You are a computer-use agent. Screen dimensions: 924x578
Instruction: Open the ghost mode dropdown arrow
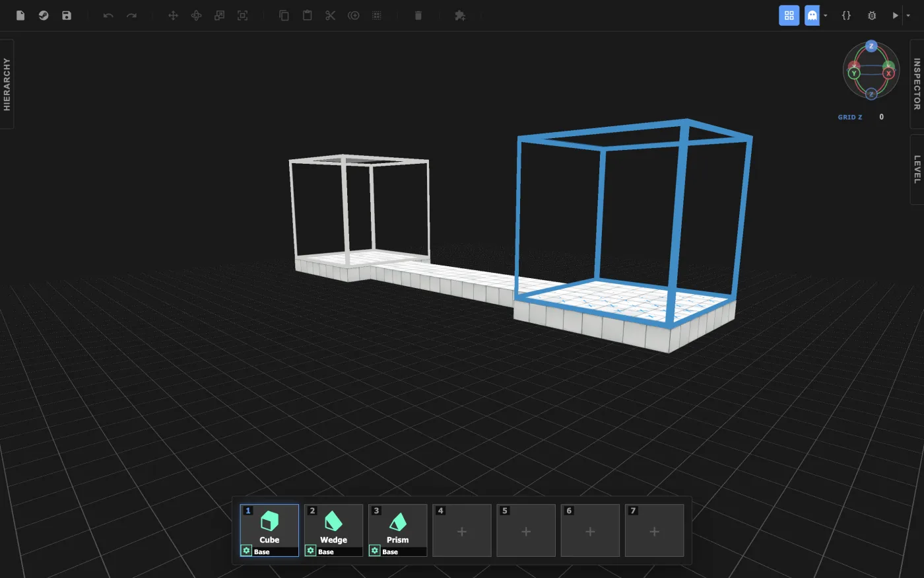(825, 15)
